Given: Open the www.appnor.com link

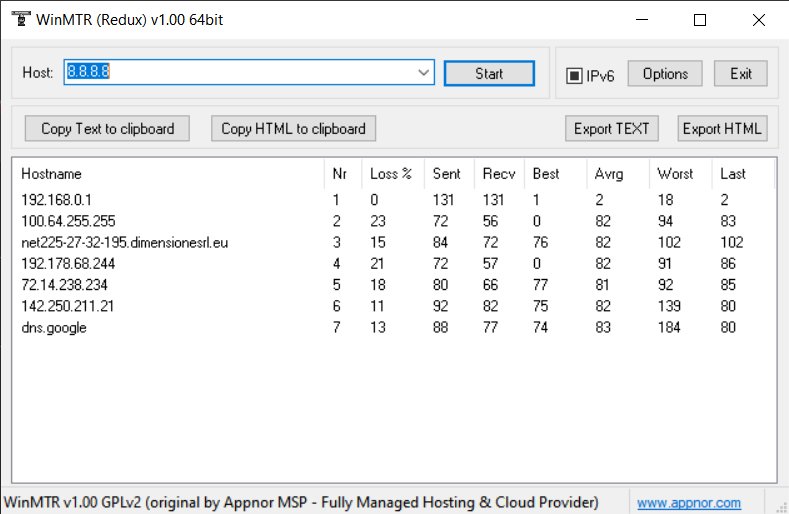Looking at the screenshot, I should click(x=689, y=503).
